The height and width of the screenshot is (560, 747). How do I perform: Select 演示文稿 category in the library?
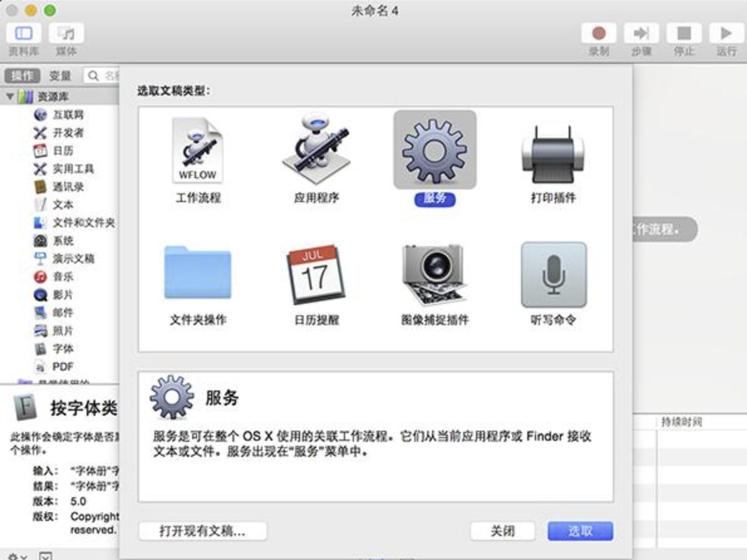64,259
